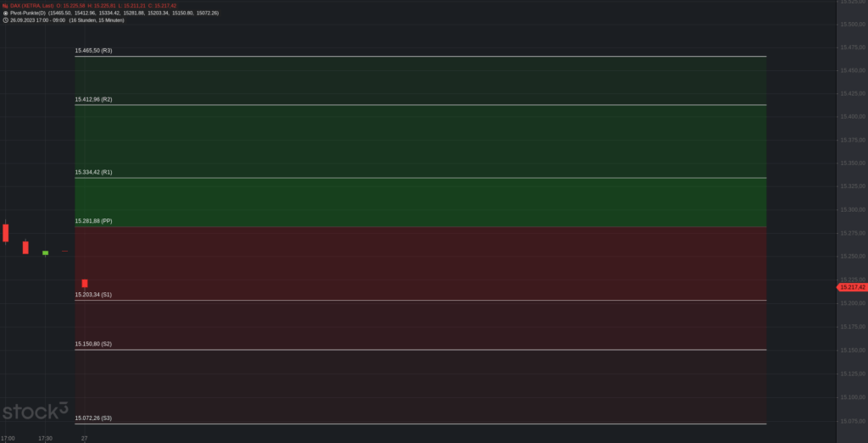Click the DAX candlestick icon in legend
Viewport: 868px width, 443px height.
[5, 6]
